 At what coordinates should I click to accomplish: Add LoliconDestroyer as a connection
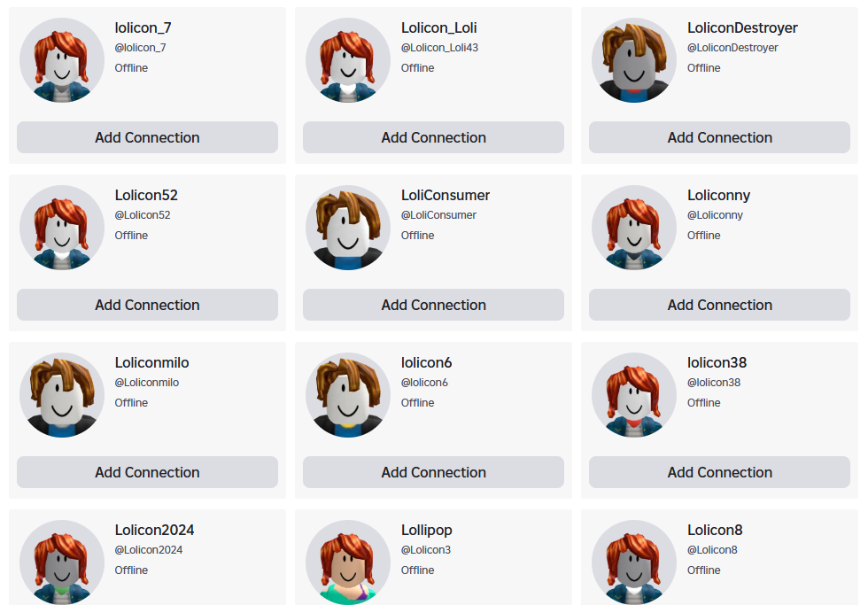(x=719, y=137)
